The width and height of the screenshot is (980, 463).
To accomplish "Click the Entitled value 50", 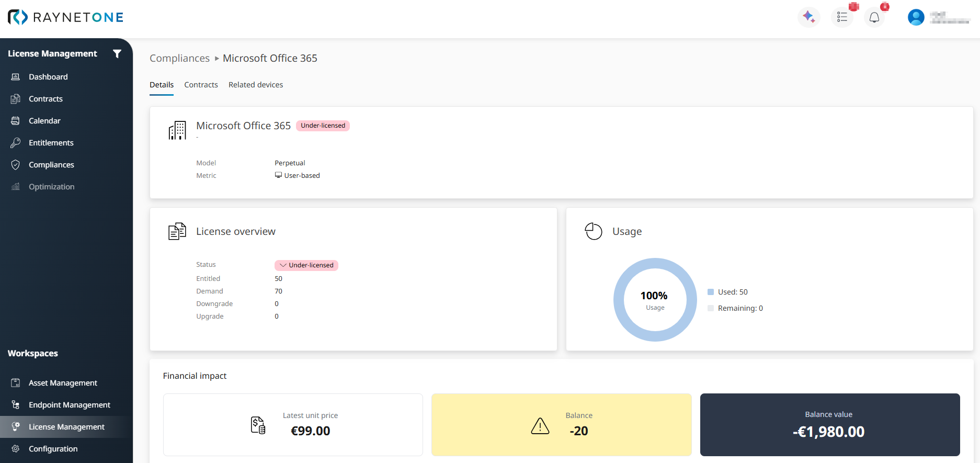I will click(278, 279).
